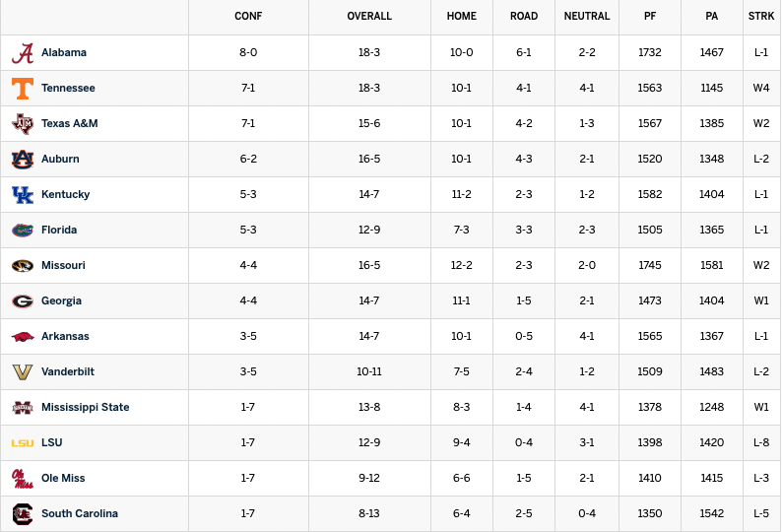Open the Ole Miss team link
The height and width of the screenshot is (532, 782).
point(63,478)
